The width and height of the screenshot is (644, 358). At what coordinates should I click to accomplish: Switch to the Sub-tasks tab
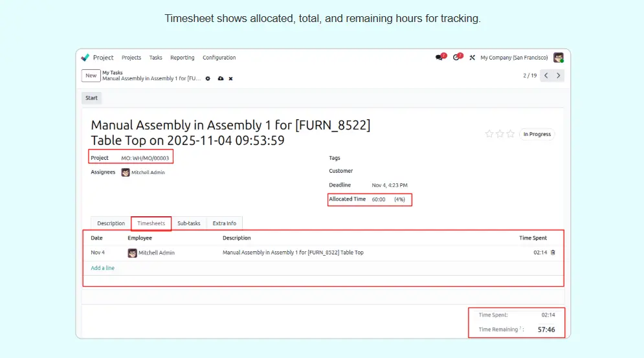188,223
